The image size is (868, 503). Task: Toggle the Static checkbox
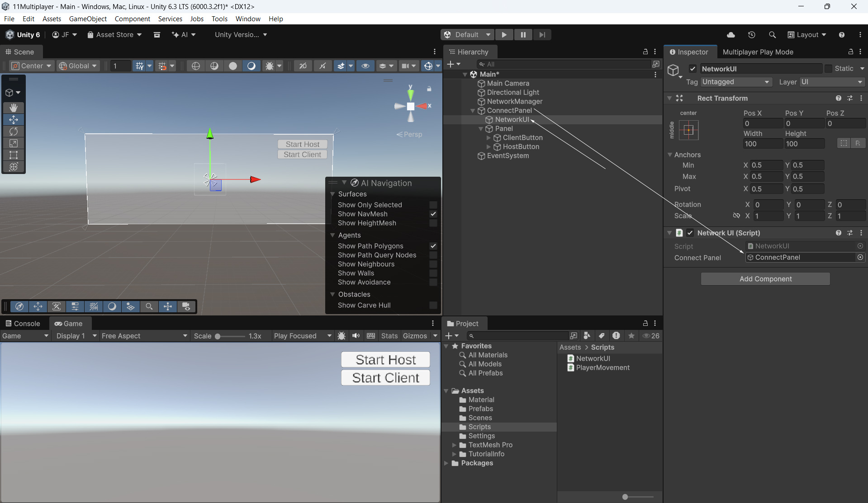click(x=828, y=68)
